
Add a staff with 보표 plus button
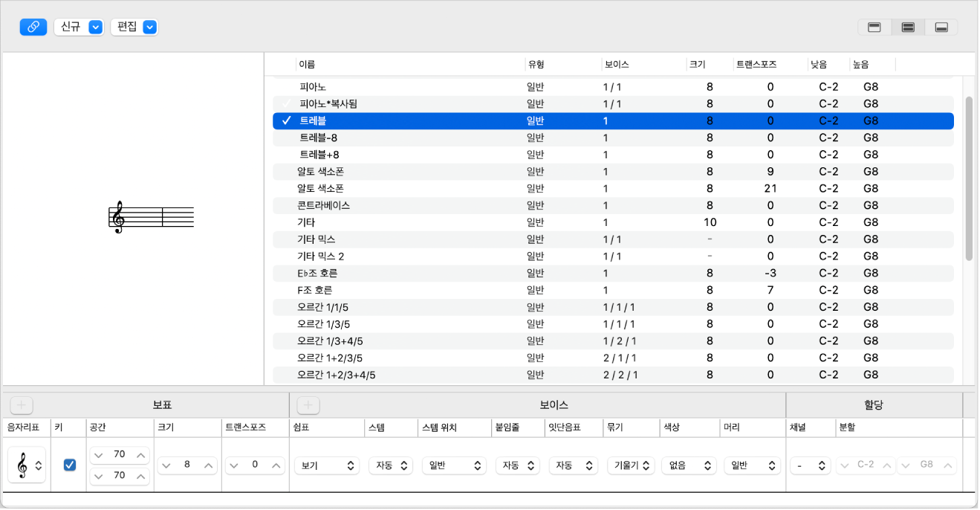tap(22, 405)
